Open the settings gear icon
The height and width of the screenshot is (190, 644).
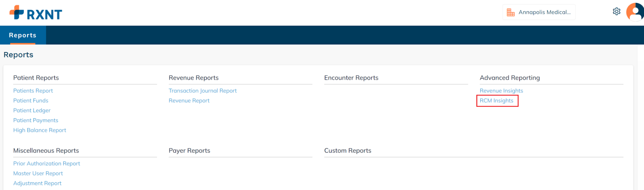click(616, 12)
